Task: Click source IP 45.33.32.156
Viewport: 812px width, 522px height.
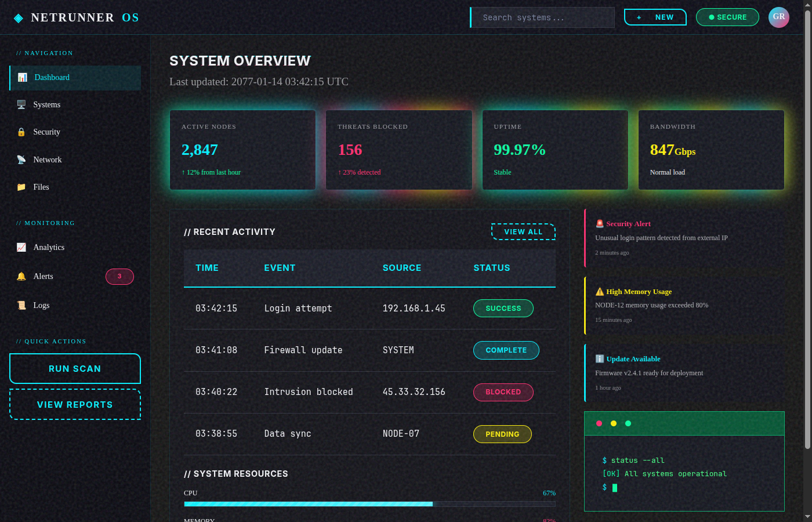Action: (x=414, y=392)
